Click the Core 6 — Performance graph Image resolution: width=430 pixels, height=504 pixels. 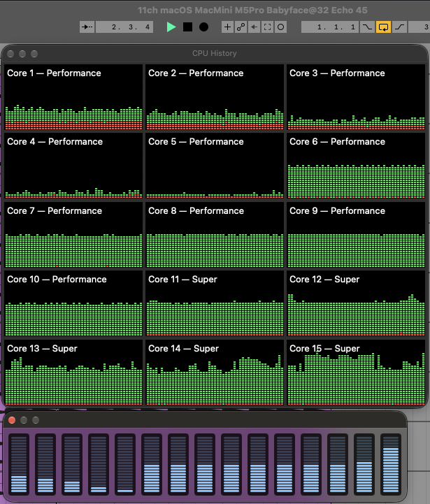[356, 166]
